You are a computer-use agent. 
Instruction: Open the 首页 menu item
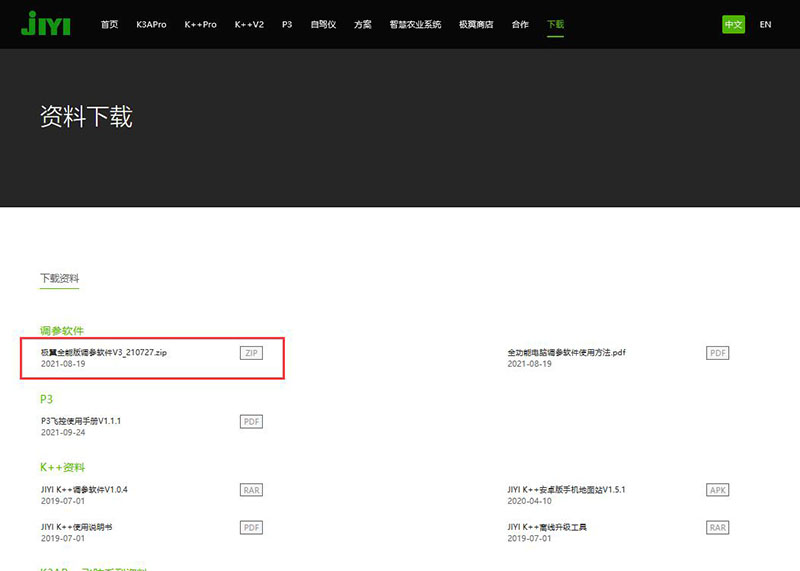coord(109,24)
